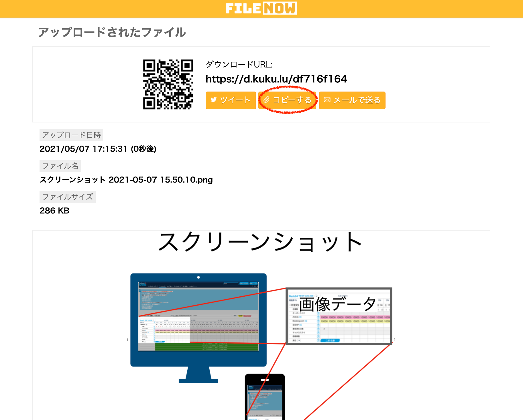This screenshot has height=420, width=523.
Task: Click the QR code image
Action: tap(168, 84)
